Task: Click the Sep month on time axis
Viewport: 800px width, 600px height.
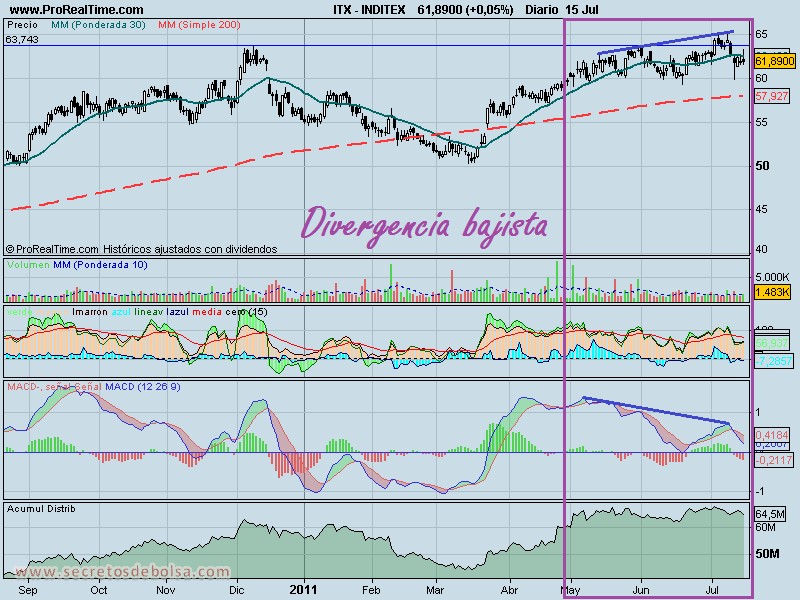Action: pyautogui.click(x=28, y=590)
